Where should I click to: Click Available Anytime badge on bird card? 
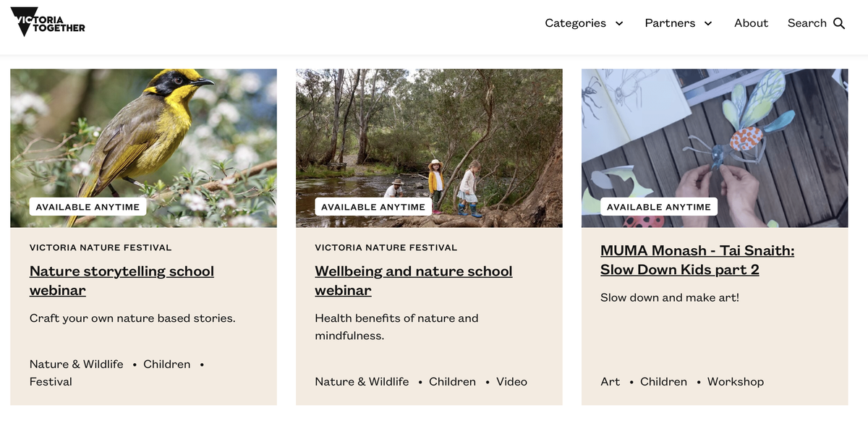point(88,207)
